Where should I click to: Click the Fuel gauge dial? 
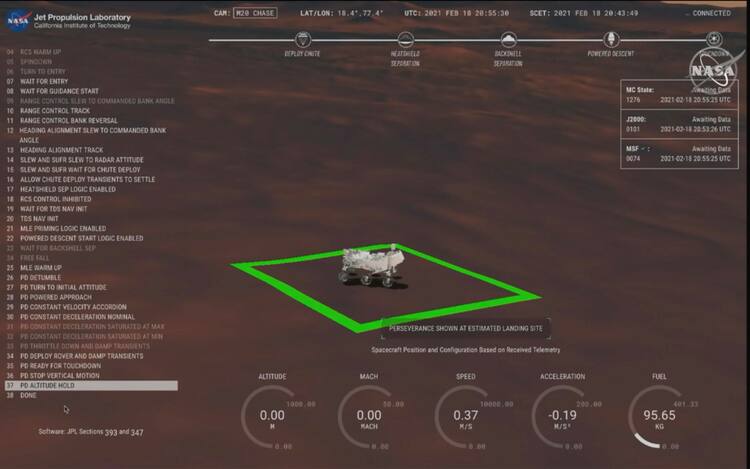pyautogui.click(x=659, y=417)
